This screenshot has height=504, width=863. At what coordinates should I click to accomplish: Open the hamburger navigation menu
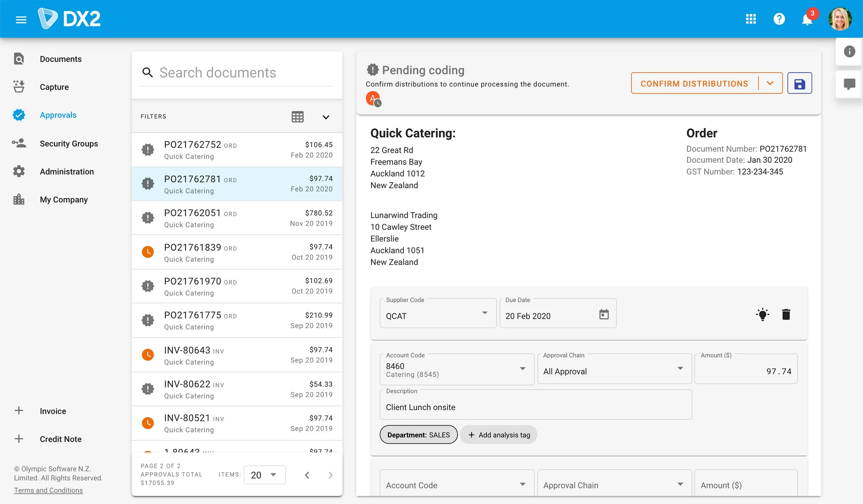(21, 20)
